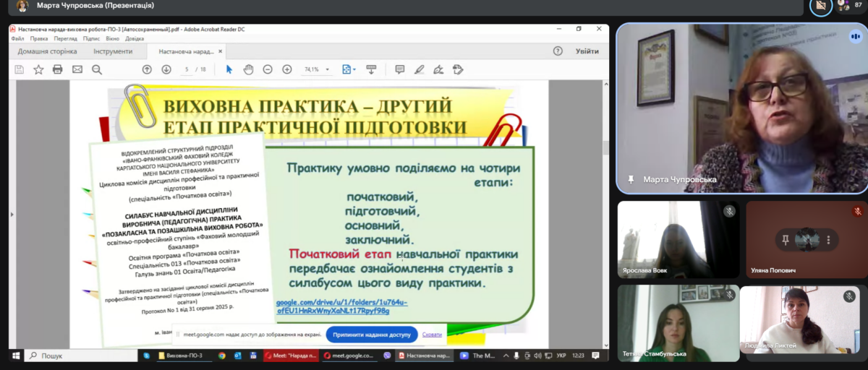This screenshot has width=868, height=370.
Task: Zoom in with the plus icon
Action: (287, 69)
